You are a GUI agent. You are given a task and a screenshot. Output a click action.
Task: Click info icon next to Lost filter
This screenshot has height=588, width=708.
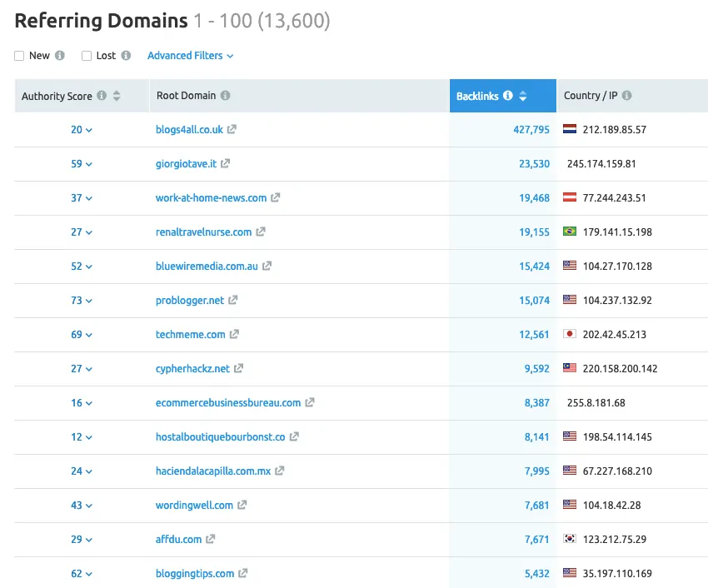pyautogui.click(x=126, y=55)
